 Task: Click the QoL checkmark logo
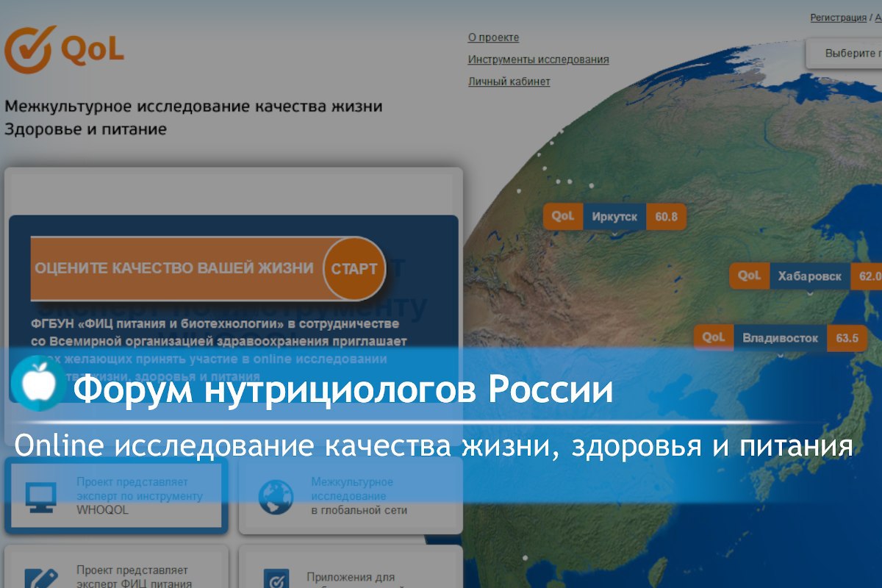pyautogui.click(x=62, y=49)
